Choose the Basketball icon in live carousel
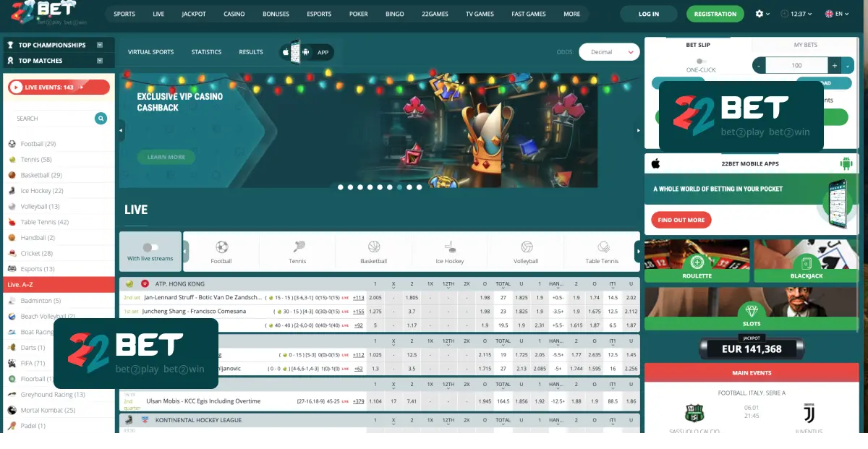The width and height of the screenshot is (868, 449). tap(374, 247)
